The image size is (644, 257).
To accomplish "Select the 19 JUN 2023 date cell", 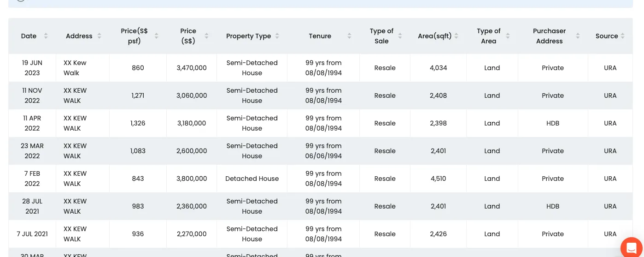I will [x=32, y=68].
